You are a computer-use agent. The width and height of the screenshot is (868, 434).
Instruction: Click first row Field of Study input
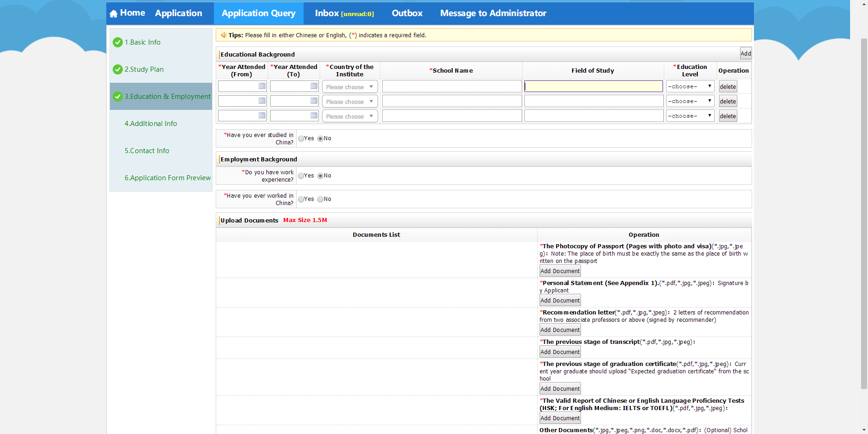[593, 86]
